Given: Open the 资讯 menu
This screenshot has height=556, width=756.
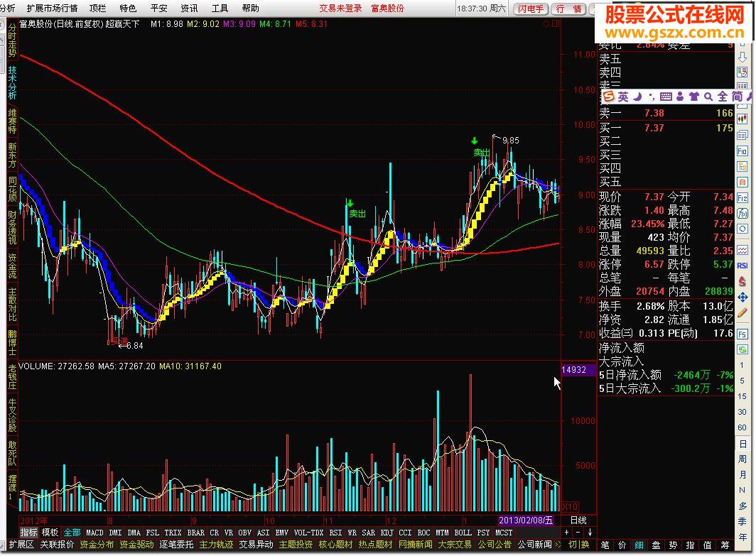Looking at the screenshot, I should click(189, 9).
